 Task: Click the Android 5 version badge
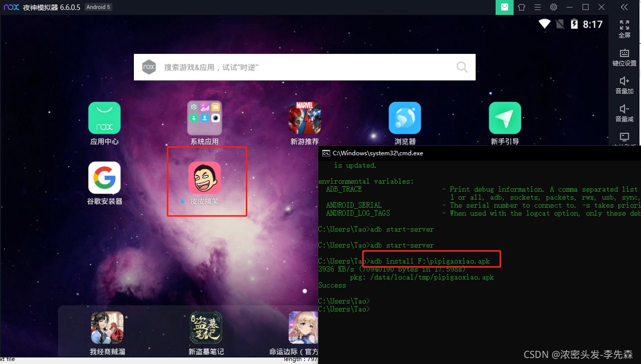[98, 7]
